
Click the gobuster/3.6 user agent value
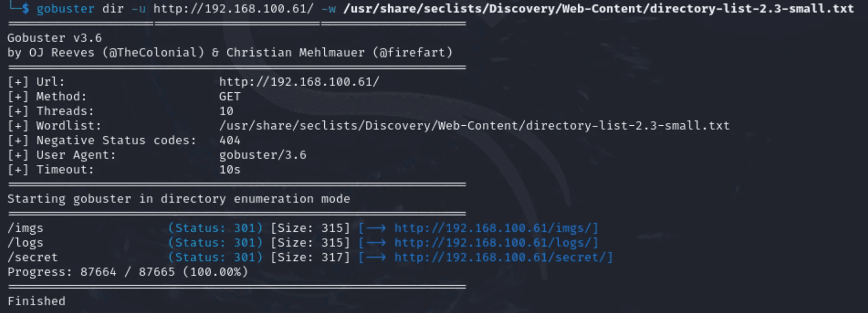point(263,155)
